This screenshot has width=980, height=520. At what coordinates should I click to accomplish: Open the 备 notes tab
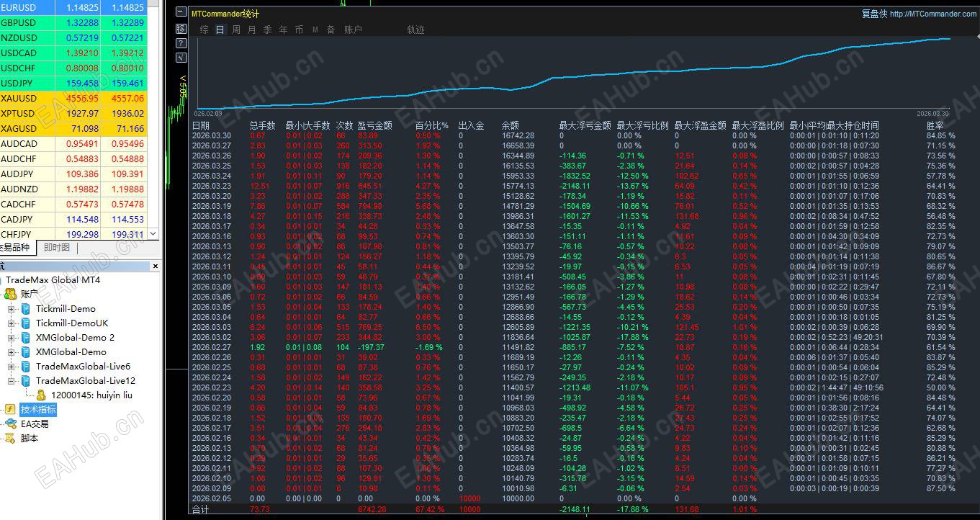(331, 30)
